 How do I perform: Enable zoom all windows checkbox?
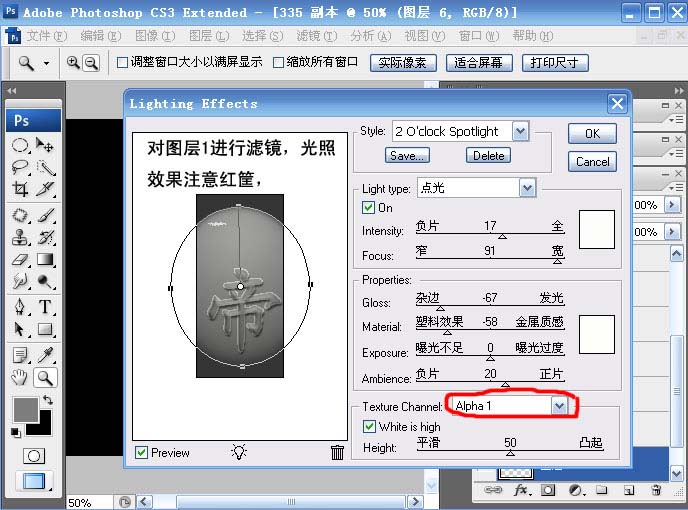coord(278,62)
